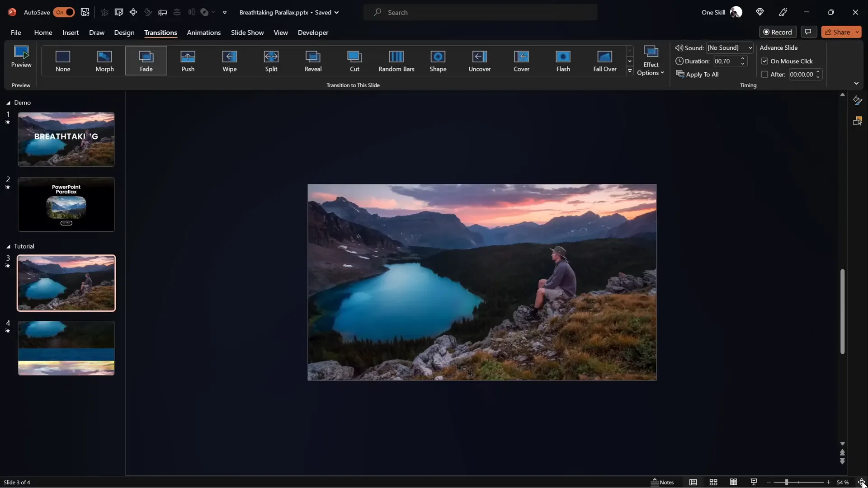Toggle the AutoSave switch off
This screenshot has height=488, width=868.
coord(64,12)
